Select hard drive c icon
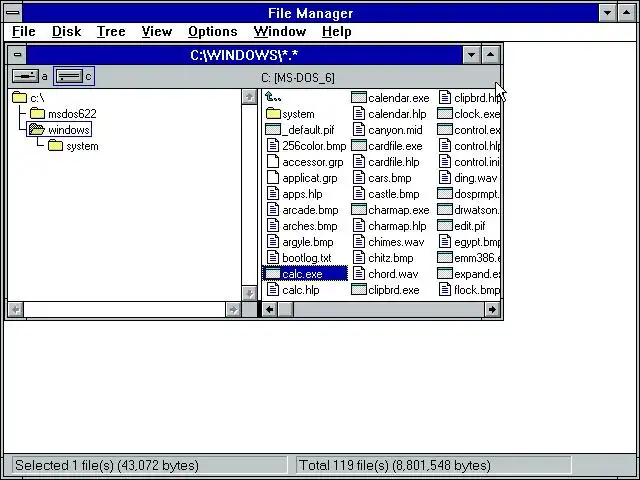The height and width of the screenshot is (480, 640). 69,76
